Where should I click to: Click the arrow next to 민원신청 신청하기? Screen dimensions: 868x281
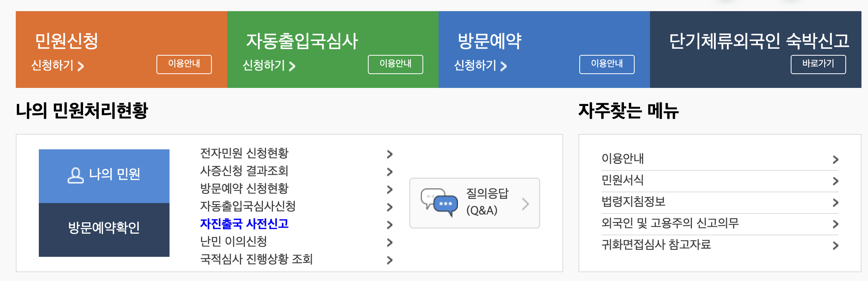point(81,66)
